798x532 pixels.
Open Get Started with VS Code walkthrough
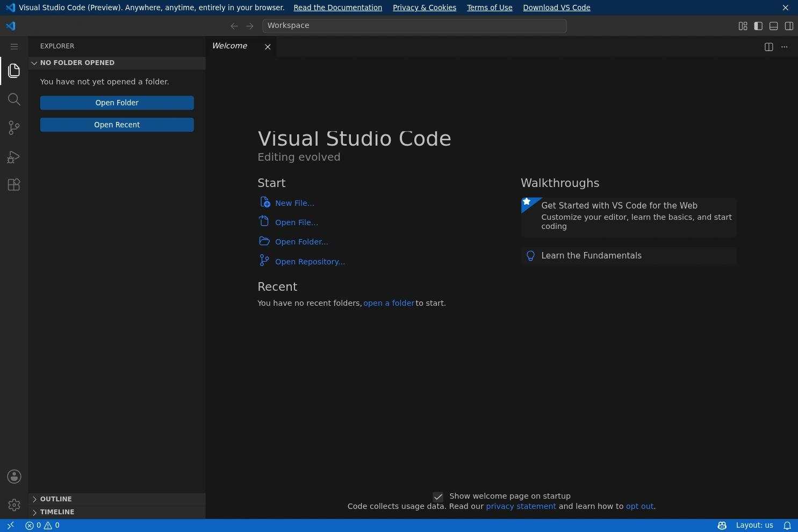(629, 217)
